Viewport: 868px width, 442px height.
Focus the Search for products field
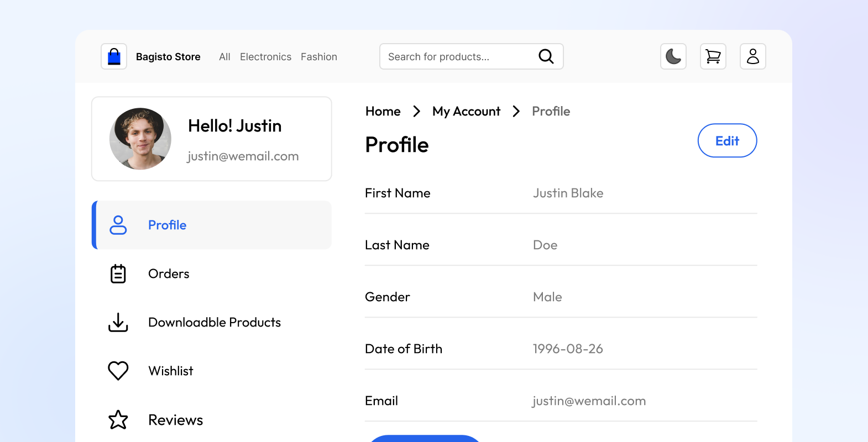pyautogui.click(x=472, y=56)
